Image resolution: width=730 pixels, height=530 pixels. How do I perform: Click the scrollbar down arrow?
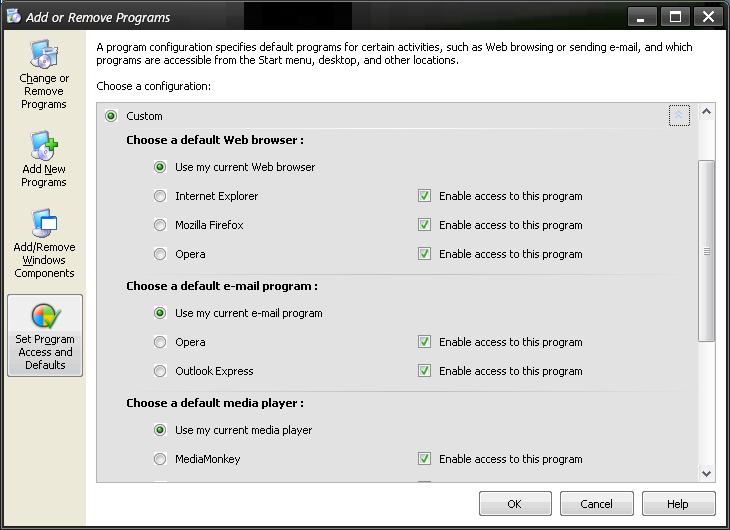tap(706, 473)
